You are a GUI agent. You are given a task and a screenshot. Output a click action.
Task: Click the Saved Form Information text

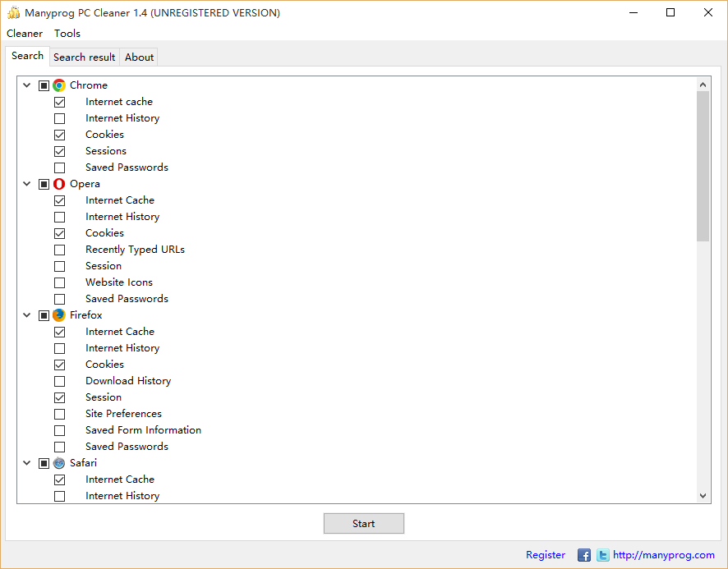144,430
